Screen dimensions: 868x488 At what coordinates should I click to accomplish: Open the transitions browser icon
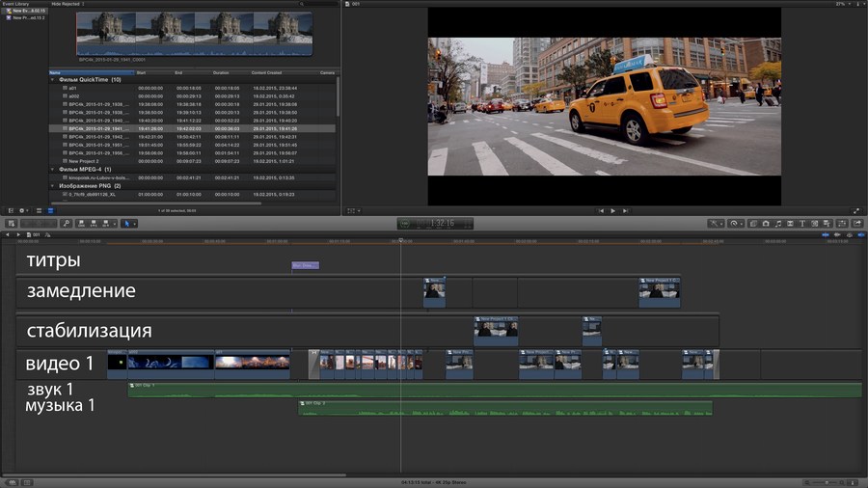coord(790,224)
